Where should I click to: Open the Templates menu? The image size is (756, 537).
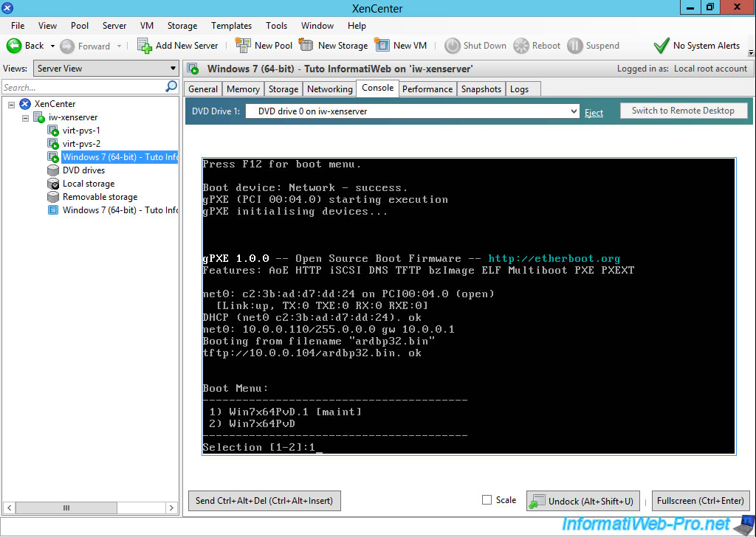click(x=231, y=26)
